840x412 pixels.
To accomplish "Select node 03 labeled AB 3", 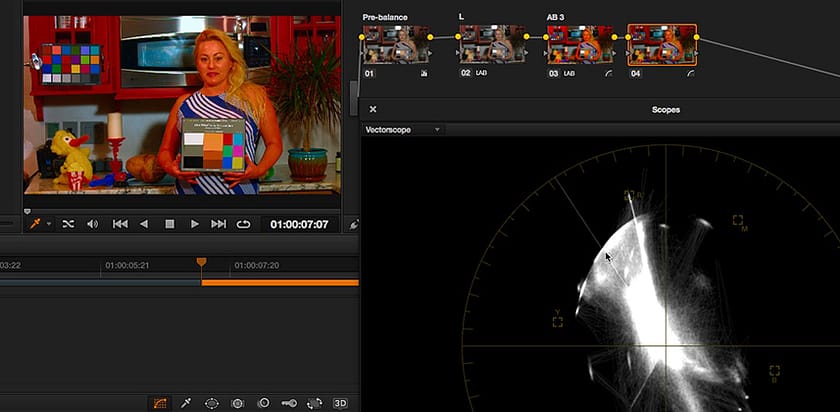I will pyautogui.click(x=580, y=44).
